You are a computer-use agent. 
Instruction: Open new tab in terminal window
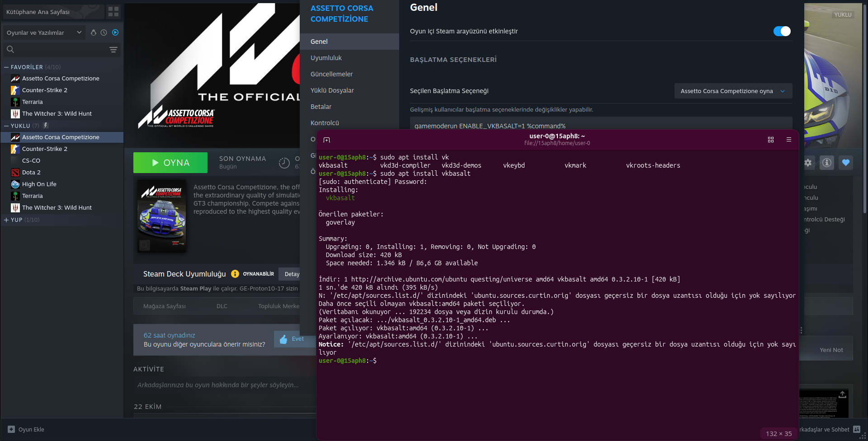click(x=327, y=140)
